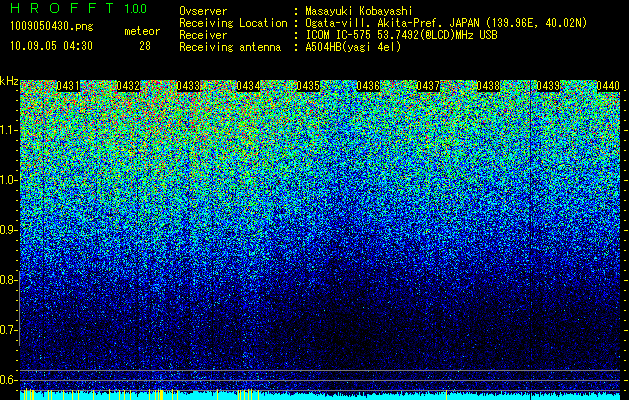Click the 0431 time marker label
This screenshot has width=629, height=400.
click(68, 86)
